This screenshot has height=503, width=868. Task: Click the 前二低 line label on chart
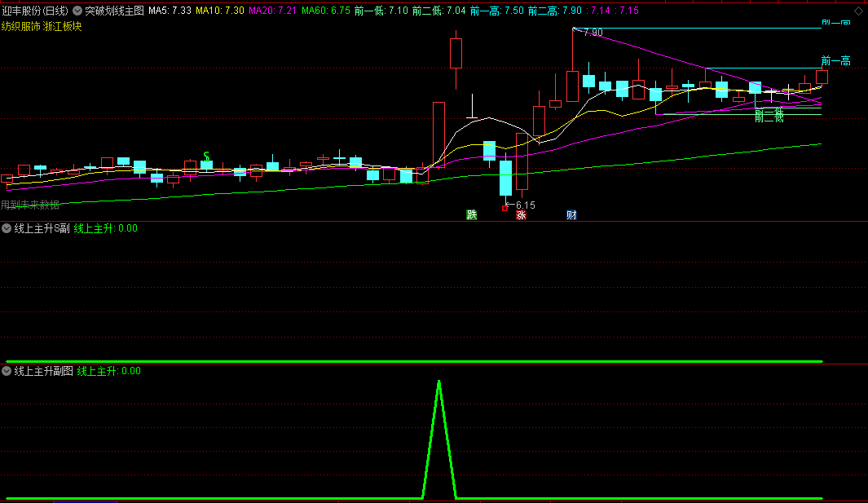[x=769, y=116]
